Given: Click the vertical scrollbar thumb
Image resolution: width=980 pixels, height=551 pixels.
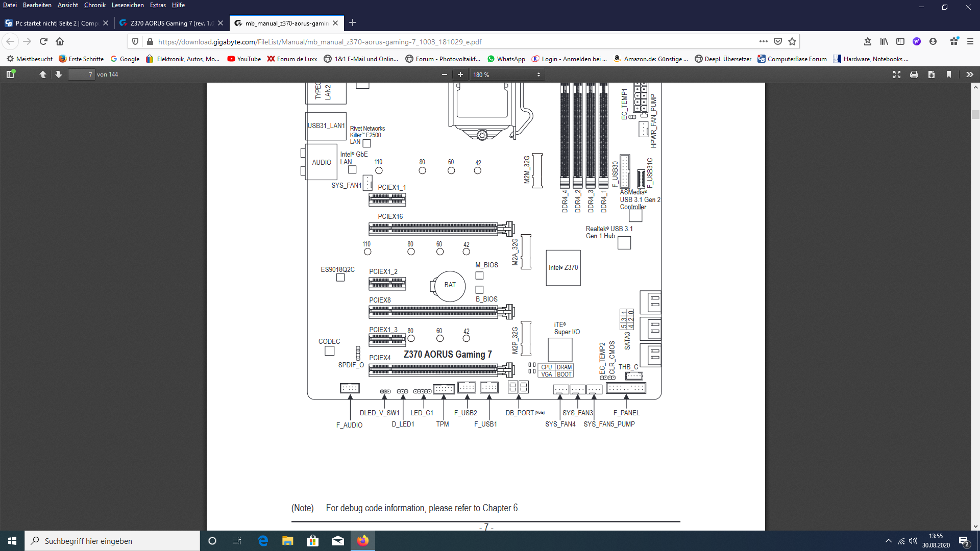Looking at the screenshot, I should point(975,115).
